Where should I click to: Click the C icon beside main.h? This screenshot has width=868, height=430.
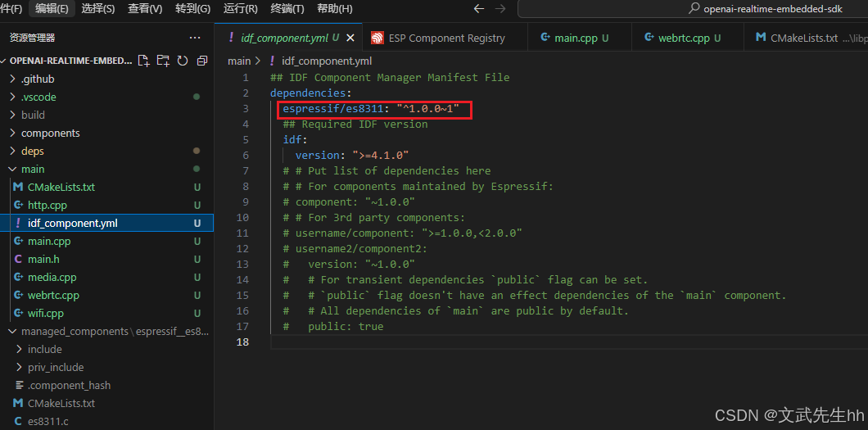pos(18,259)
